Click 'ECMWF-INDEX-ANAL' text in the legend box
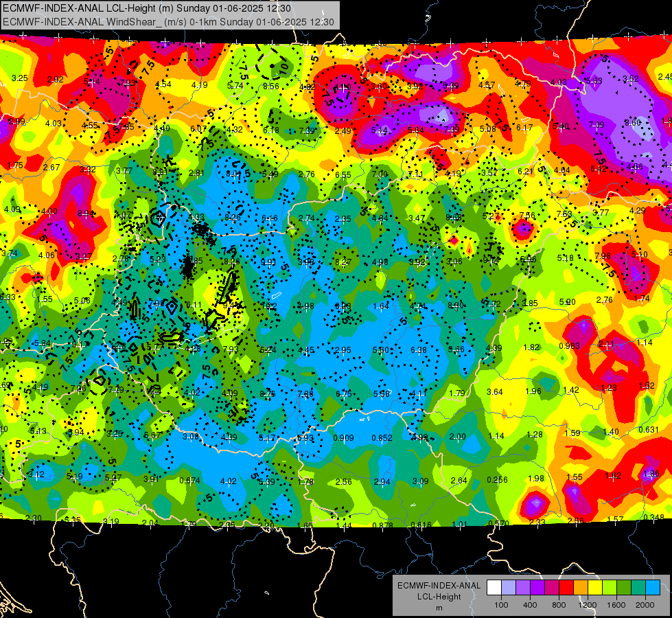Image resolution: width=672 pixels, height=618 pixels. [x=439, y=586]
